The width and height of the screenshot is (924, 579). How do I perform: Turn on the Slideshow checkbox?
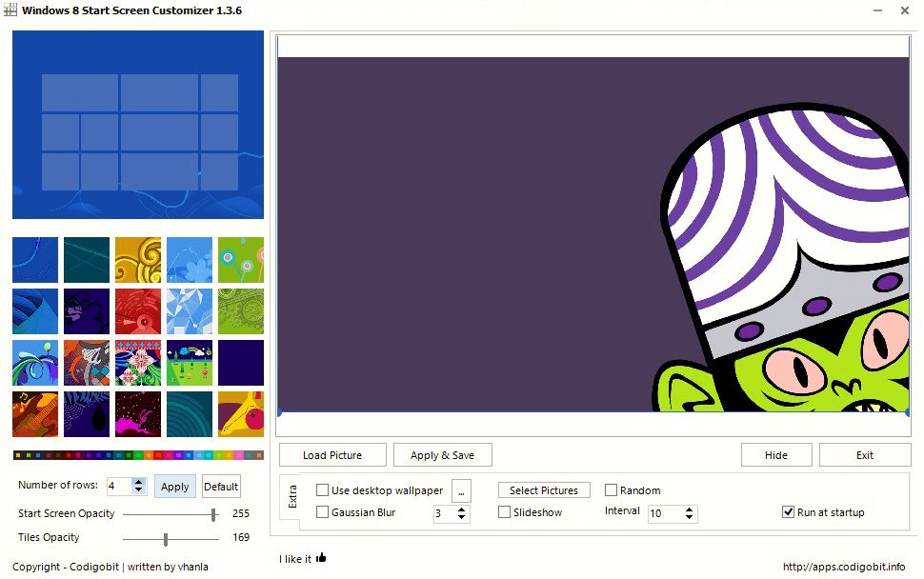point(504,511)
